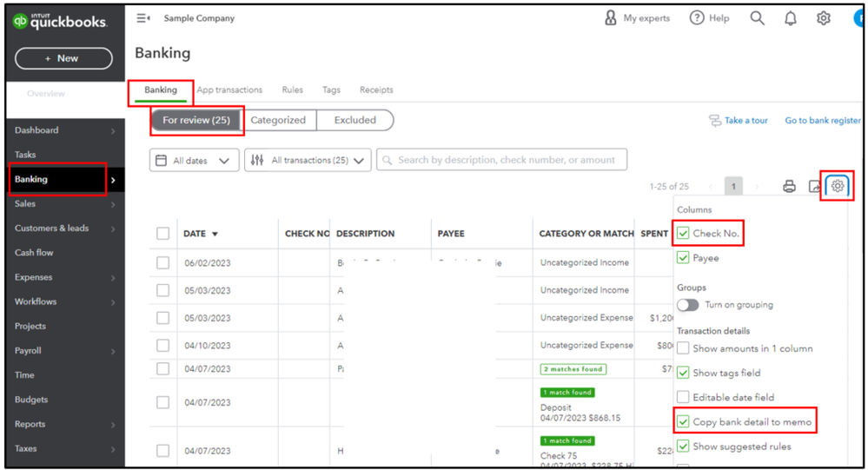Open the Rules tab

point(292,89)
